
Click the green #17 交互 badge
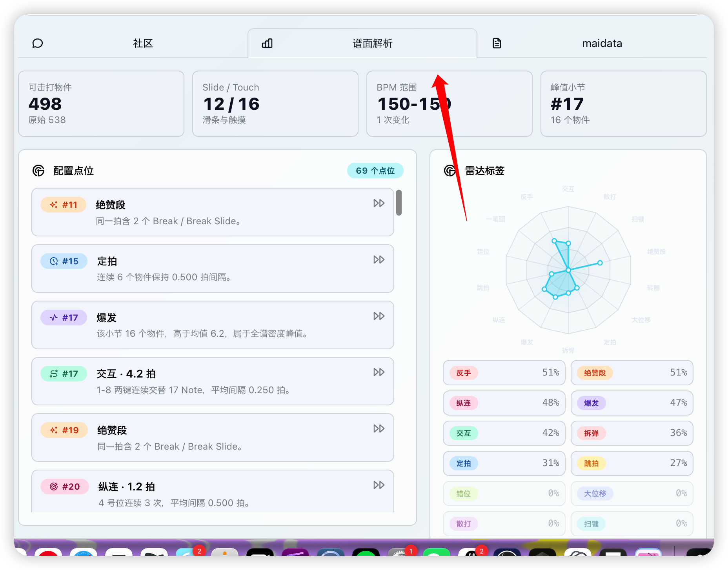click(x=64, y=374)
